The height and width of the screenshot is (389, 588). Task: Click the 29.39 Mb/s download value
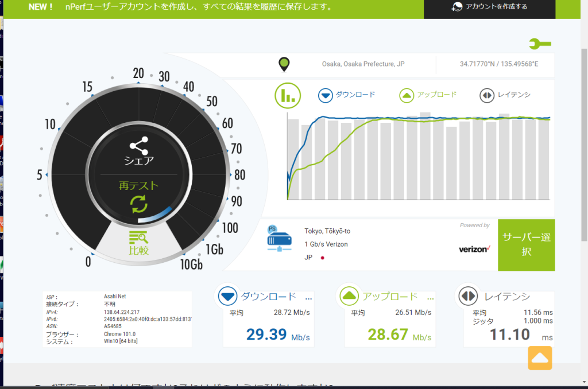tap(278, 334)
